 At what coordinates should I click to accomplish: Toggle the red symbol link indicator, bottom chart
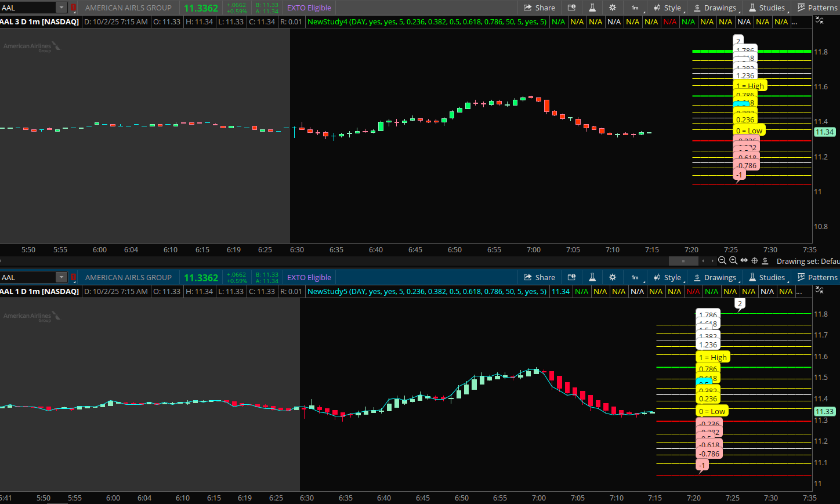tap(73, 277)
